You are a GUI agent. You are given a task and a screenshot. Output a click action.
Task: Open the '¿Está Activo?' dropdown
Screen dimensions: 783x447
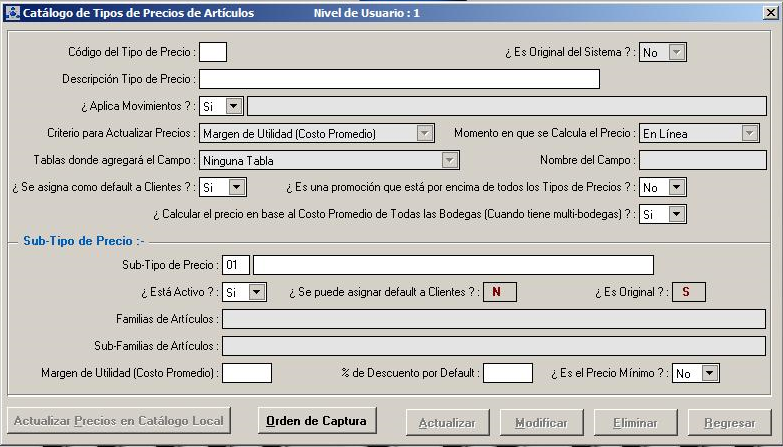click(x=256, y=292)
